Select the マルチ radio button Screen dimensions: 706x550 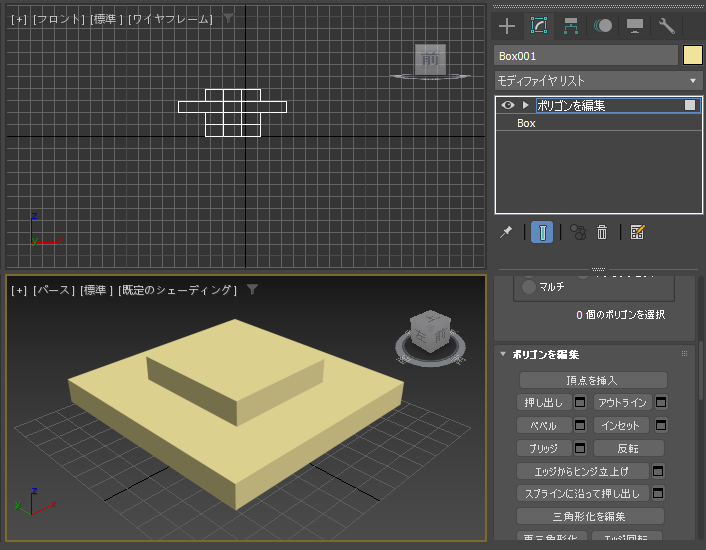pyautogui.click(x=529, y=287)
